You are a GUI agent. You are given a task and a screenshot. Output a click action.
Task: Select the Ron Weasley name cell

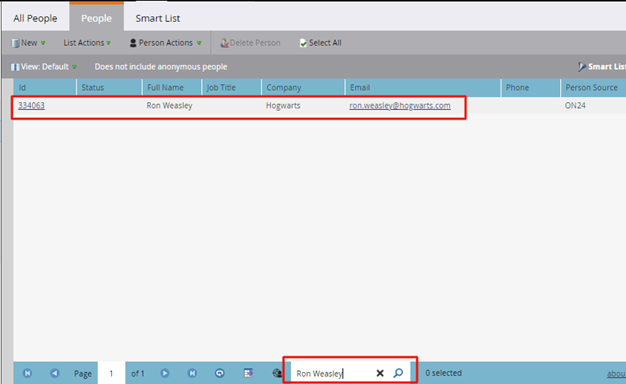pyautogui.click(x=169, y=105)
